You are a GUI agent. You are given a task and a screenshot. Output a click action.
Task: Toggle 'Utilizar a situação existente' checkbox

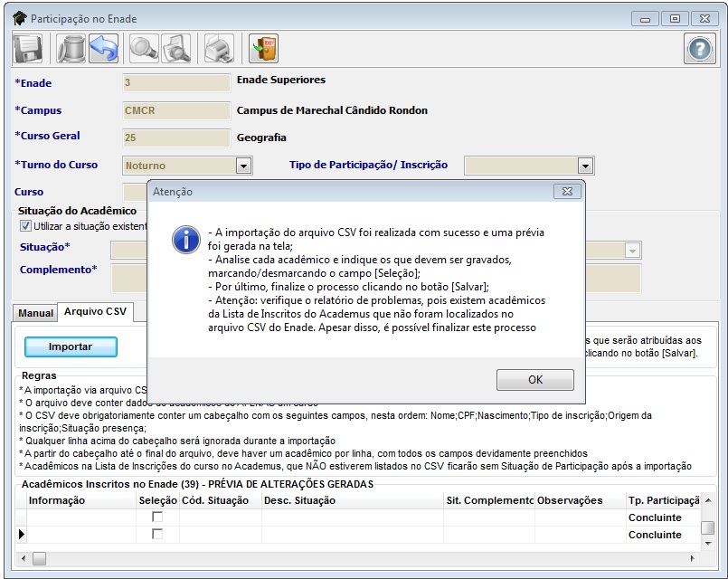[x=25, y=226]
